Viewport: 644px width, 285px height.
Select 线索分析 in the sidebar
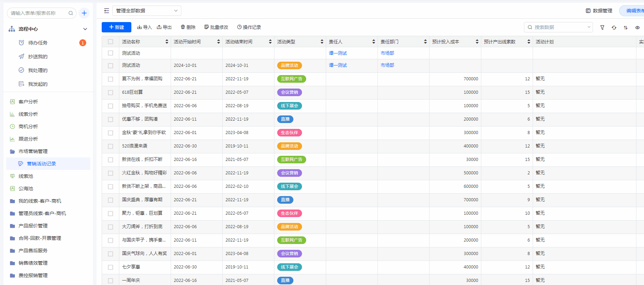(x=28, y=114)
